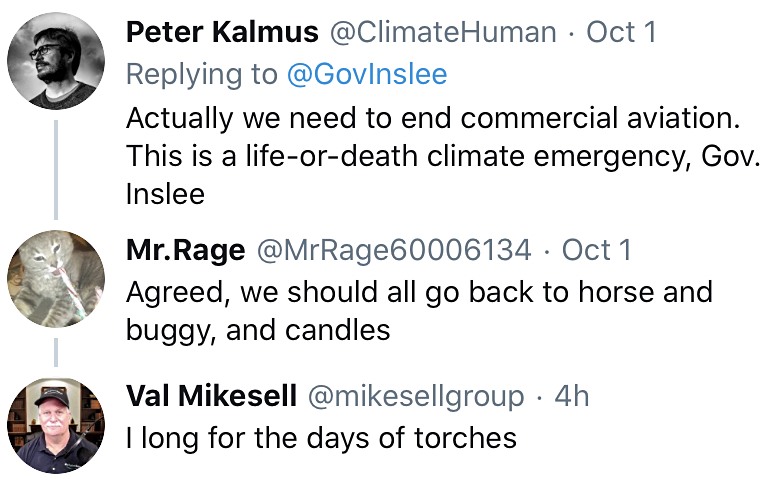Click the 'Replying to' label

[x=203, y=74]
